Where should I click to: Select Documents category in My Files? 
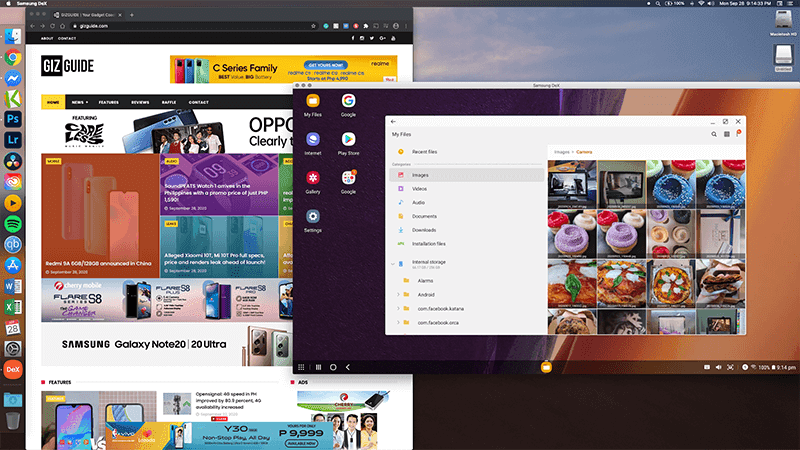466,216
